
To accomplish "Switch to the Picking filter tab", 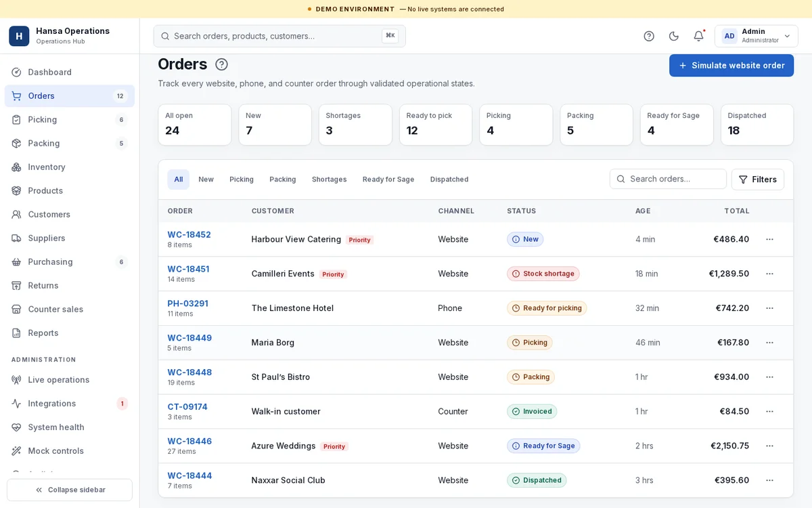I will (x=242, y=179).
